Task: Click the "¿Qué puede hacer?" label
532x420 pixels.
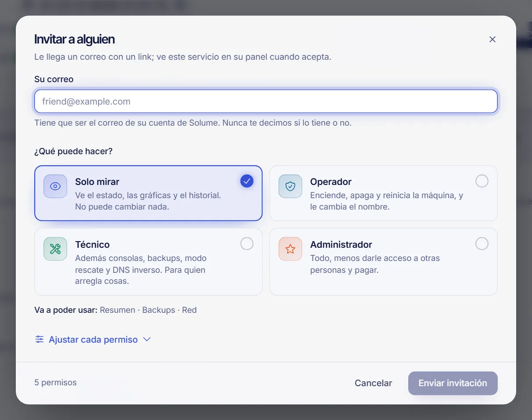Action: 73,151
